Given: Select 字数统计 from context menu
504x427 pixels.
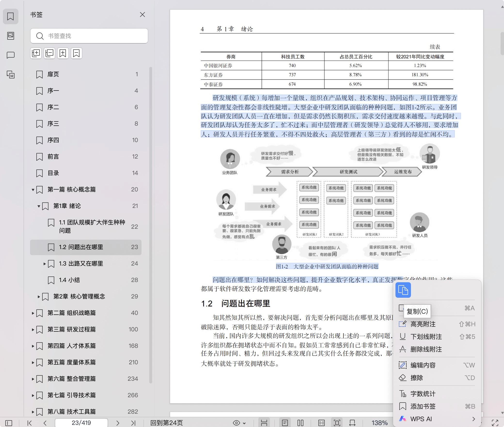Looking at the screenshot, I should (423, 394).
